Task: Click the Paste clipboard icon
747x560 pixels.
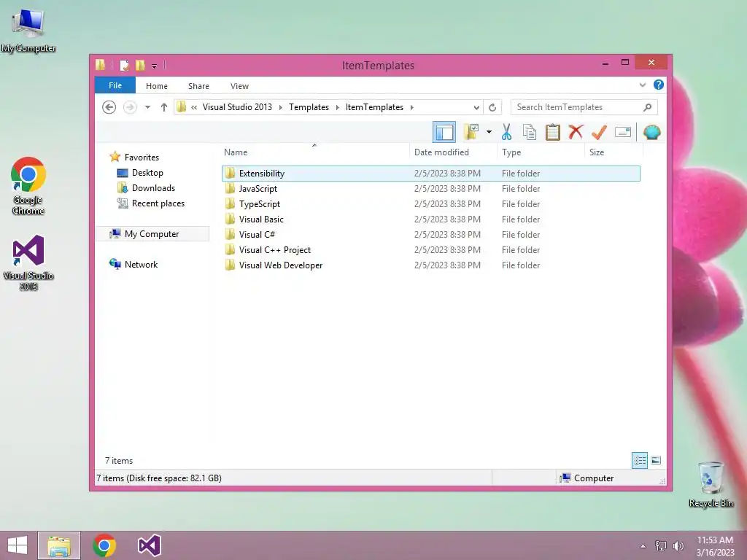Action: click(553, 132)
